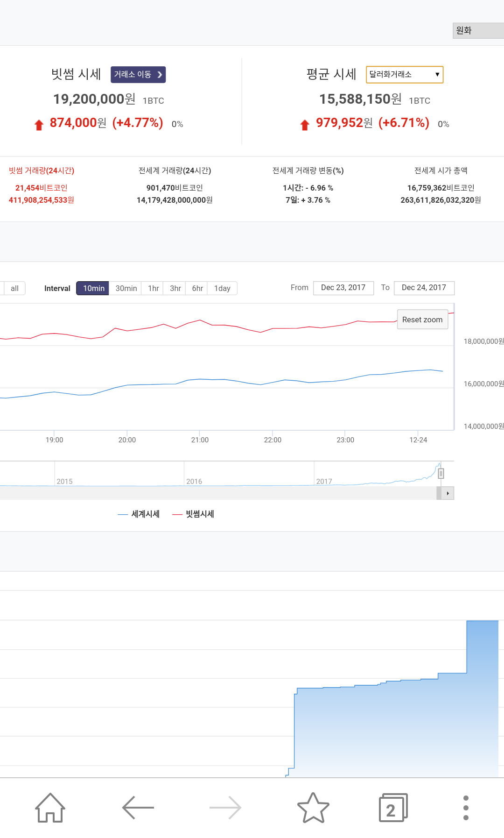Go back using the left arrow icon
This screenshot has height=838, width=504.
point(138,808)
